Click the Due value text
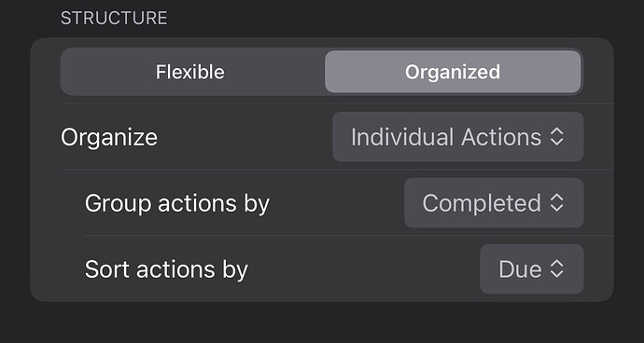 [520, 269]
